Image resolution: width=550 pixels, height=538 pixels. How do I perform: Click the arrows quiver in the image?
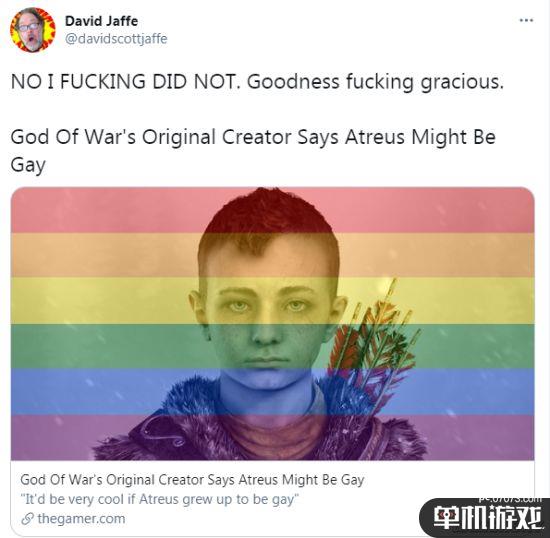[374, 342]
